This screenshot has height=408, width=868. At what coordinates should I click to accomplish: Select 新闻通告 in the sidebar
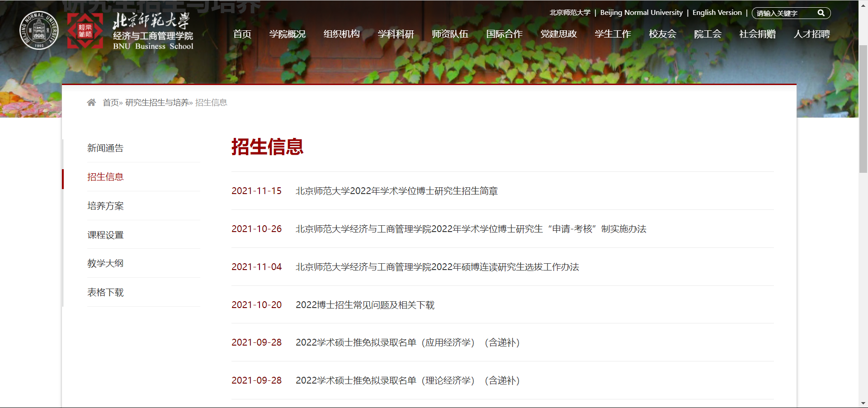click(x=105, y=148)
